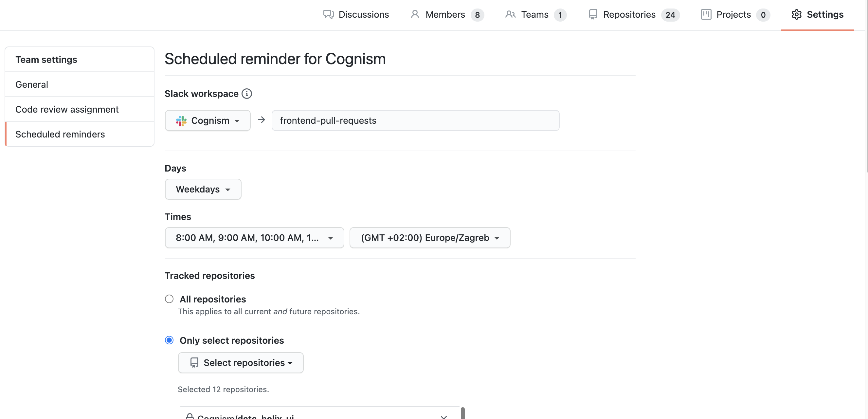Open Code review assignment settings
This screenshot has height=419, width=868.
coord(67,109)
